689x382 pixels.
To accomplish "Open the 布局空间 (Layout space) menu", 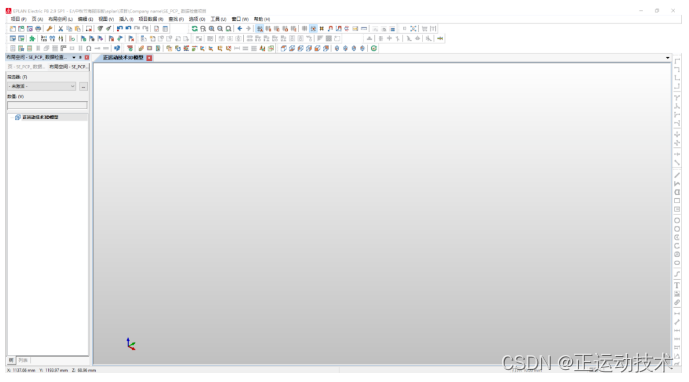I will click(60, 19).
